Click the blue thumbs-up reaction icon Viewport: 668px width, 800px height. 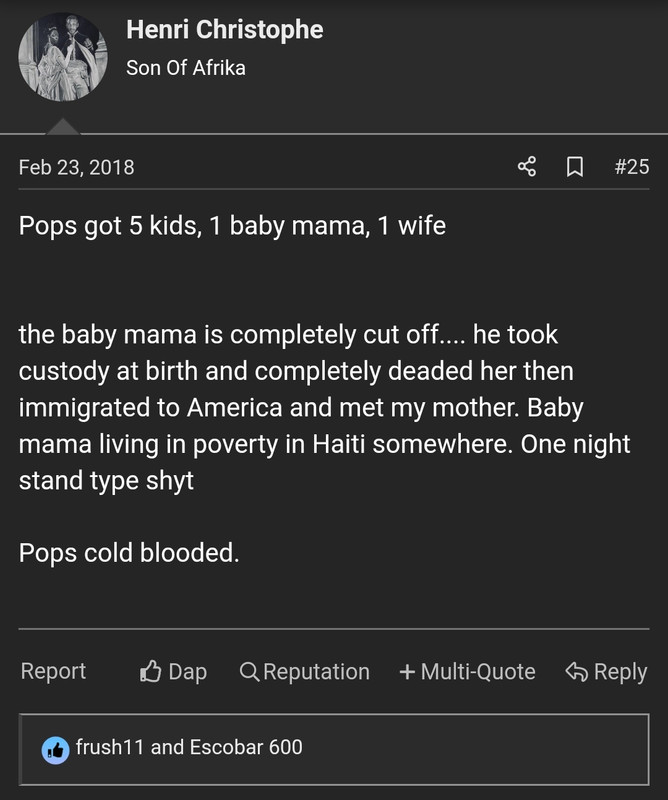pos(55,748)
